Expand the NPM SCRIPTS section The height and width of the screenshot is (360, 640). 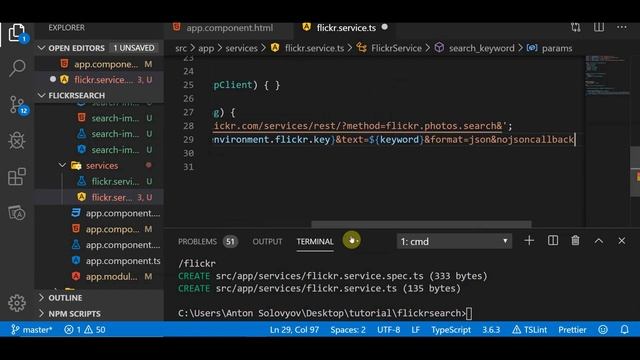(x=98, y=313)
